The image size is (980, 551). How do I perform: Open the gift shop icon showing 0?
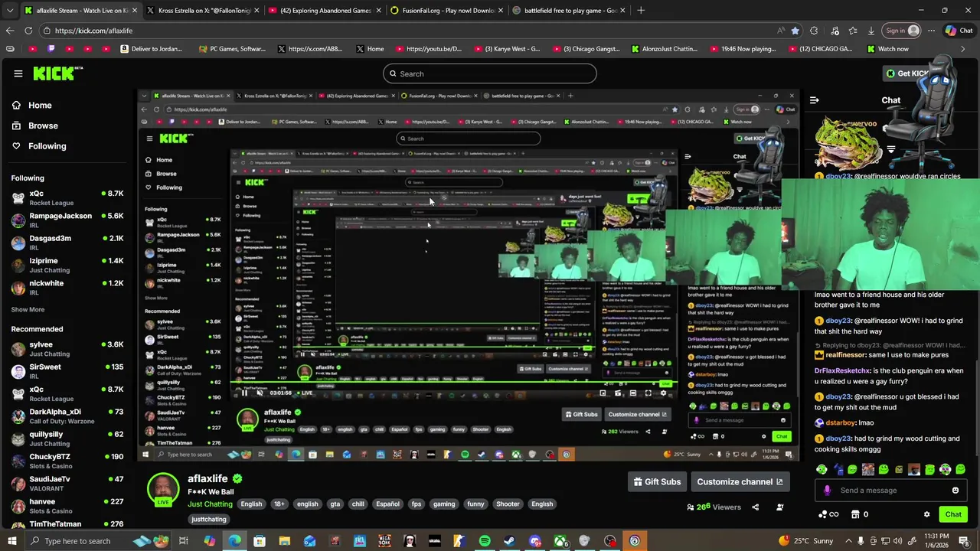point(861,514)
